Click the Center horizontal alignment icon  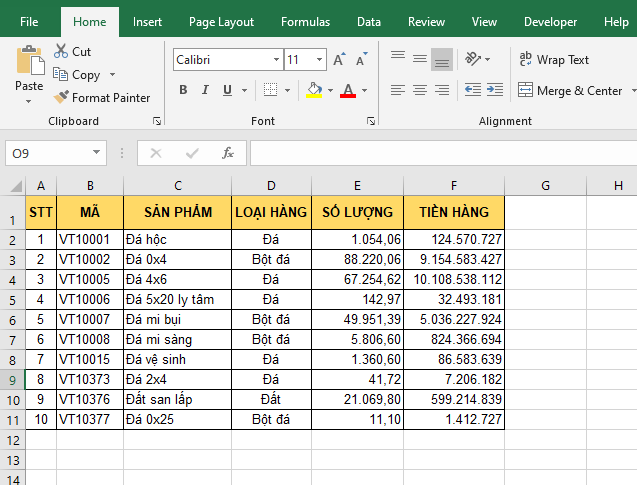tap(419, 90)
